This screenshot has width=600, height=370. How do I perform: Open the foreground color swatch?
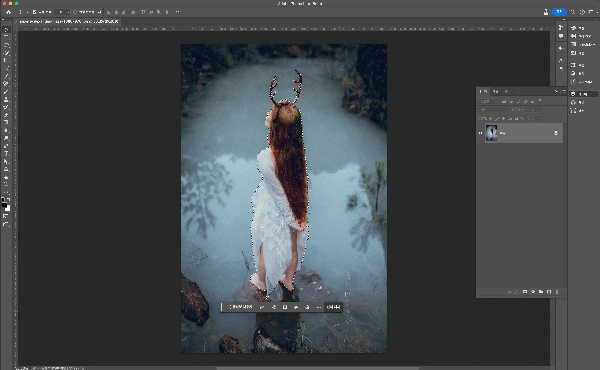click(x=4, y=205)
